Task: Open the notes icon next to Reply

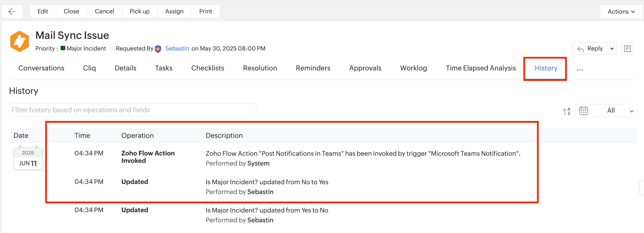Action: (627, 49)
